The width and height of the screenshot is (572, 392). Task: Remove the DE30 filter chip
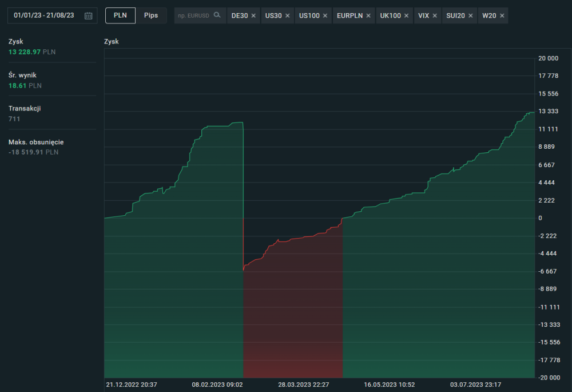(x=253, y=15)
